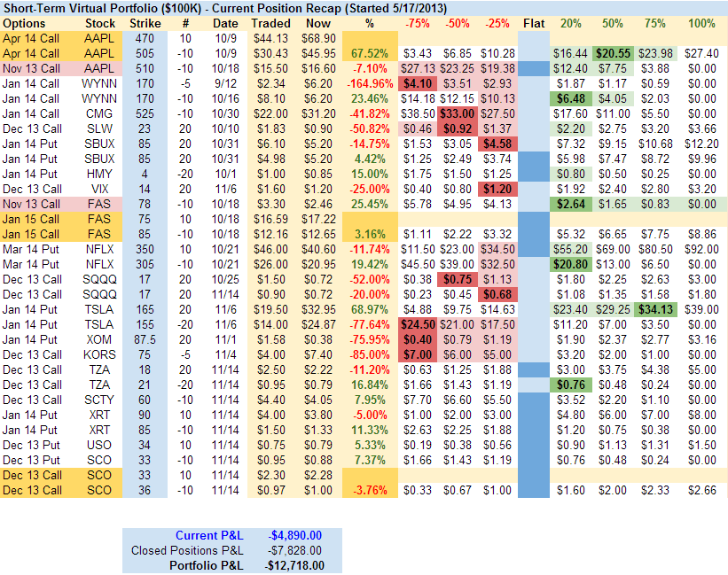Click the Portfolio P&L value -$12,718.00
The width and height of the screenshot is (728, 575).
click(294, 565)
